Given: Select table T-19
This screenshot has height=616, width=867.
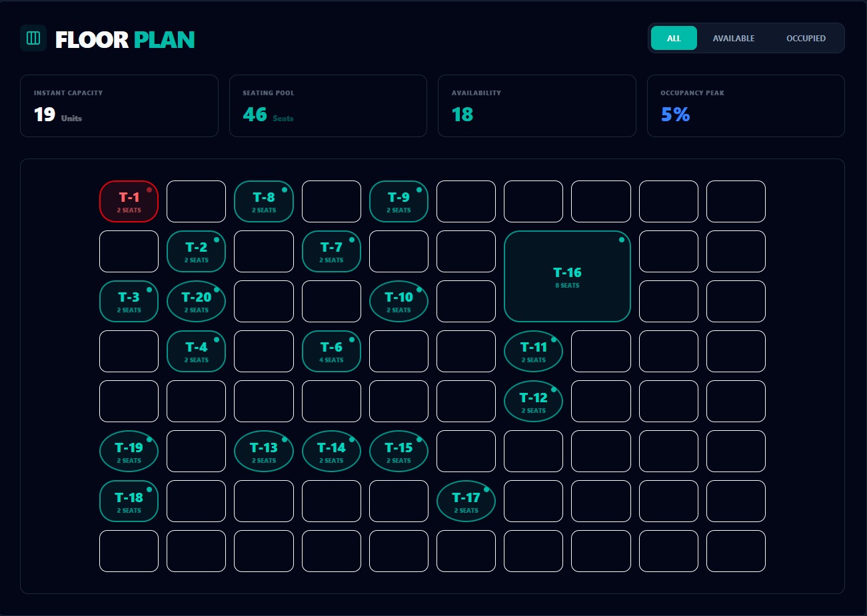Looking at the screenshot, I should click(129, 451).
